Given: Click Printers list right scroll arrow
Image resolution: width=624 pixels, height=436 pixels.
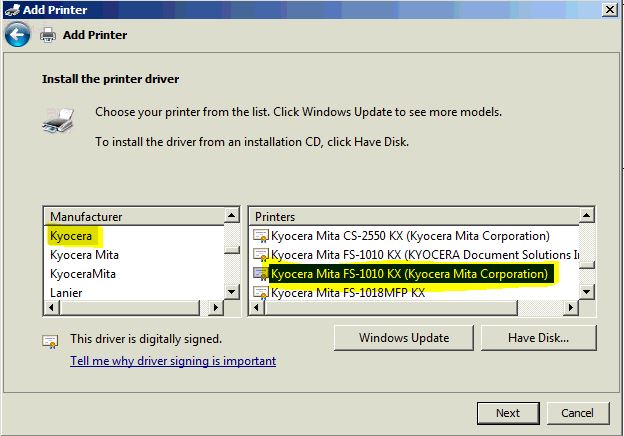Looking at the screenshot, I should click(571, 308).
